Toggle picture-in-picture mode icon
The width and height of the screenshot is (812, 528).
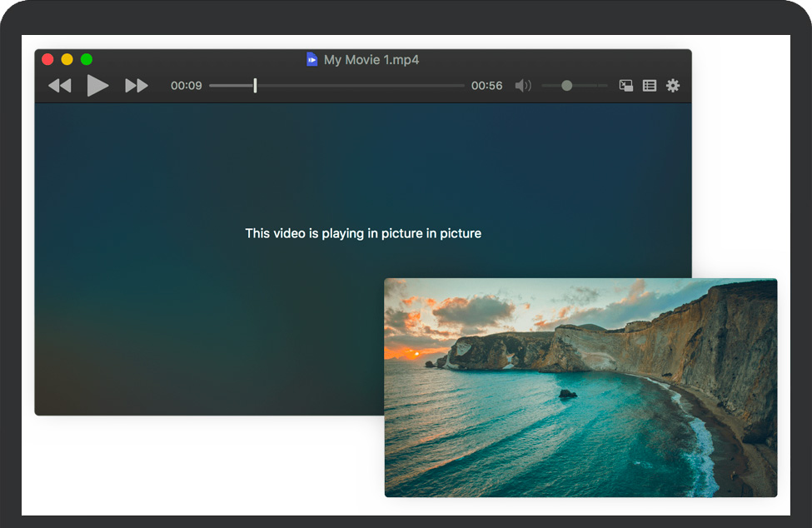tap(626, 86)
